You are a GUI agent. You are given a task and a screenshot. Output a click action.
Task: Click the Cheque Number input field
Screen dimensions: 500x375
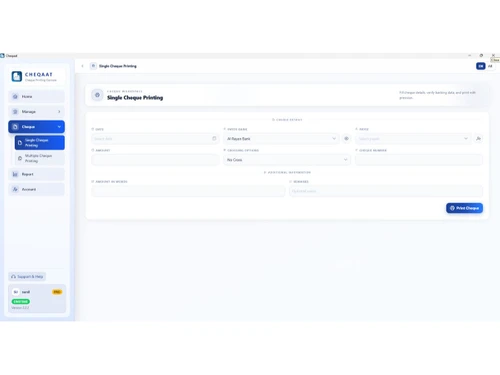tap(419, 160)
